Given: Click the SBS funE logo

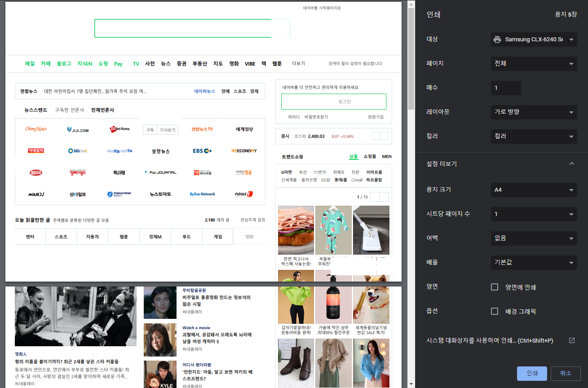Looking at the screenshot, I should [78, 151].
